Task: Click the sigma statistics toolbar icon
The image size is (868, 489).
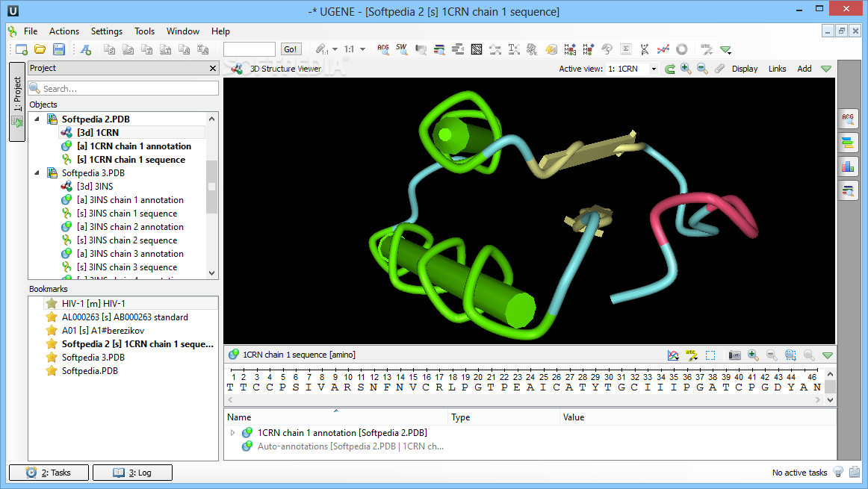Action: click(x=625, y=49)
